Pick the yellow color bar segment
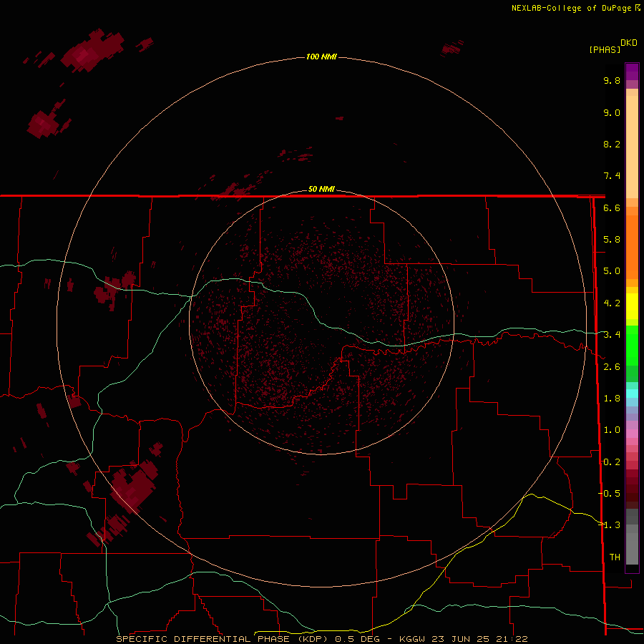Screen dimensions: 644x644 coord(632,306)
